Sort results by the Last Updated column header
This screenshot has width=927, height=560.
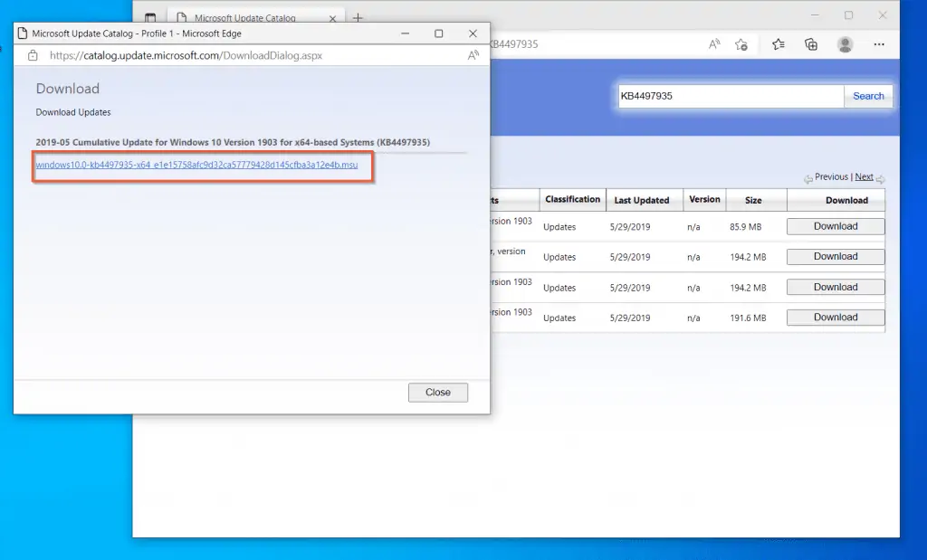[642, 200]
